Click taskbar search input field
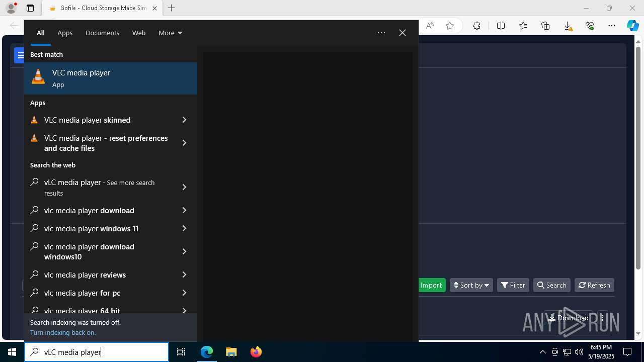 pyautogui.click(x=97, y=352)
